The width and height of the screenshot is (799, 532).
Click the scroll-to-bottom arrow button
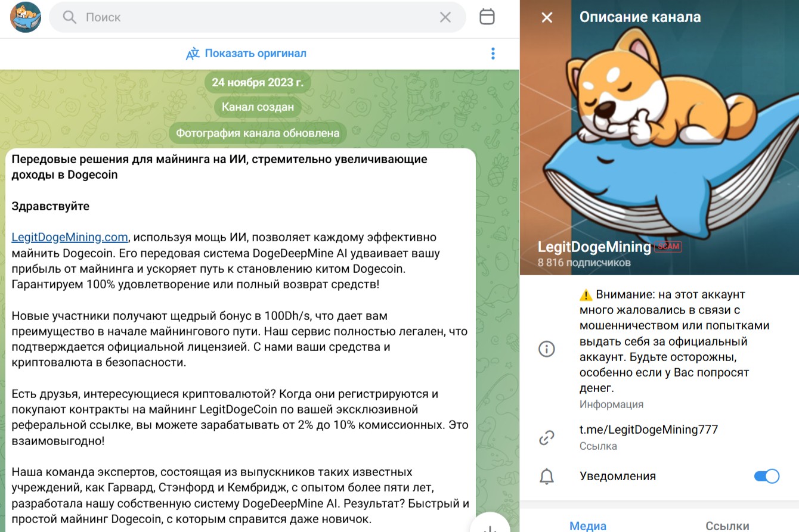coord(490,524)
